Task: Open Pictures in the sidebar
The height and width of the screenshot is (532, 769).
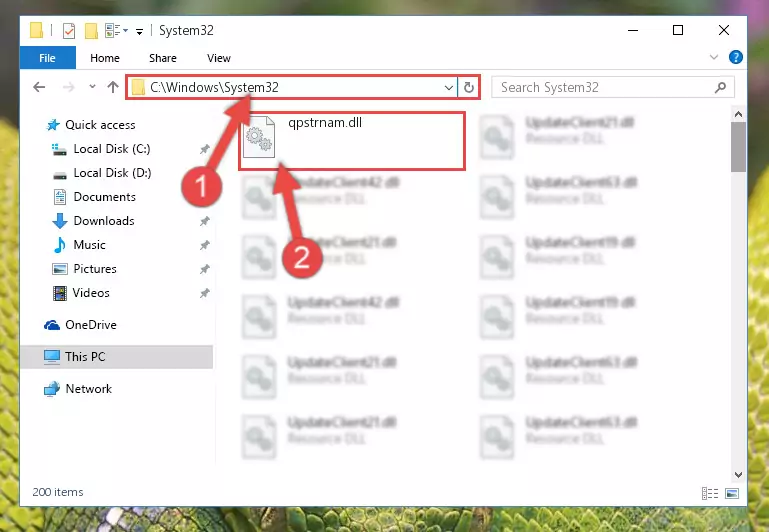Action: click(95, 269)
